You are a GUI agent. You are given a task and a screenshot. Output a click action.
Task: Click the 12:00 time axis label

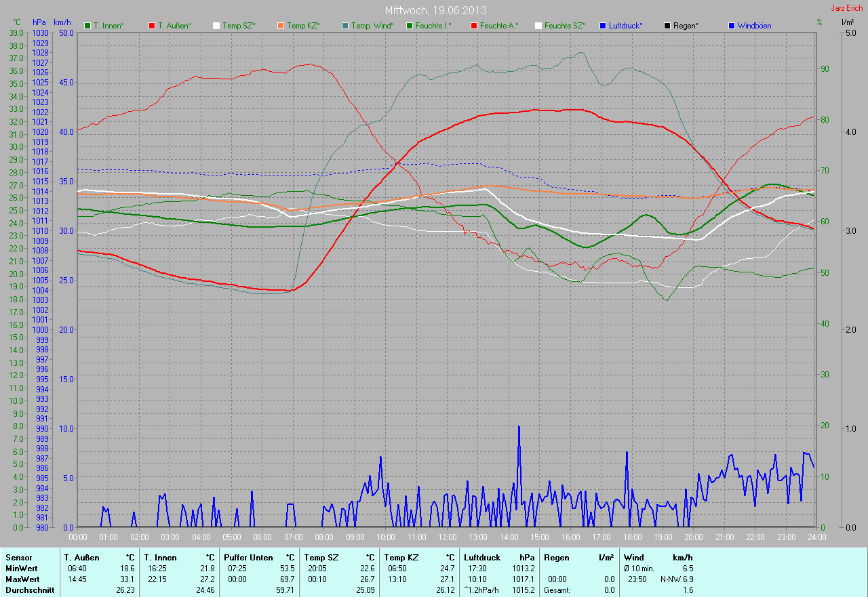(447, 537)
